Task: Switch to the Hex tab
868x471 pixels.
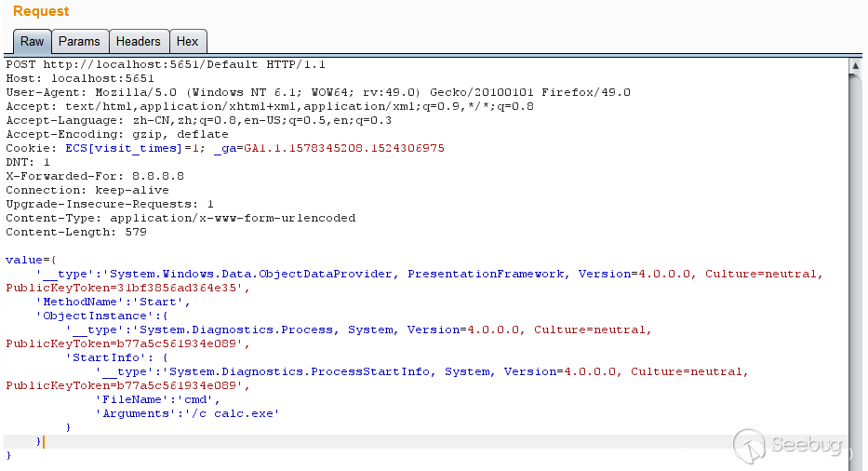Action: (x=187, y=42)
